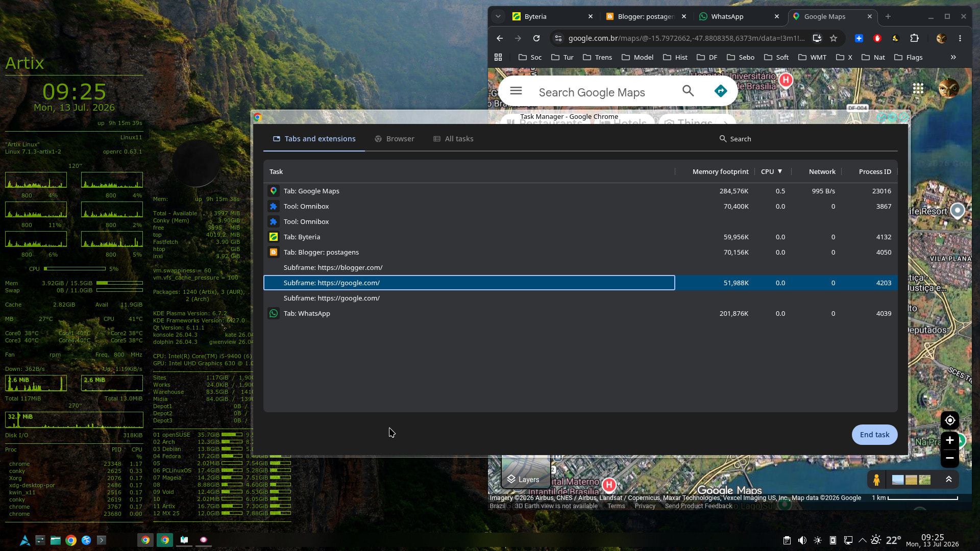Go back in Chrome browser history
980x551 pixels.
coord(500,38)
